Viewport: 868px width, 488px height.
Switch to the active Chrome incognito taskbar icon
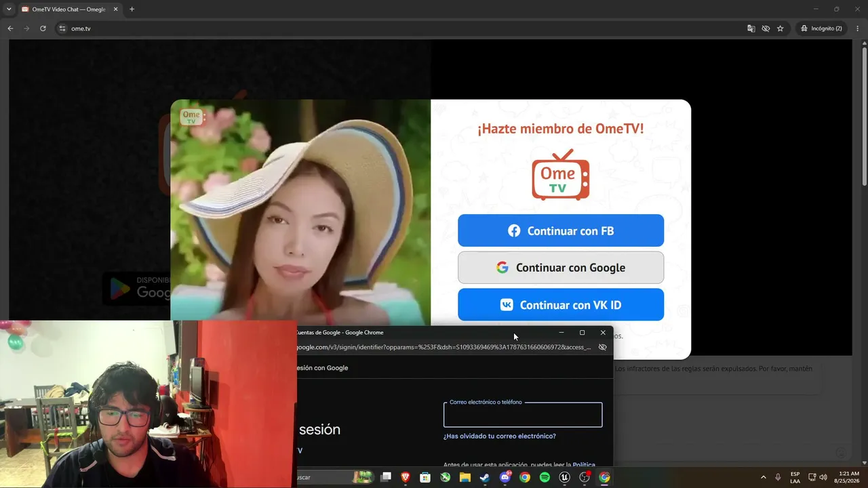click(x=604, y=477)
